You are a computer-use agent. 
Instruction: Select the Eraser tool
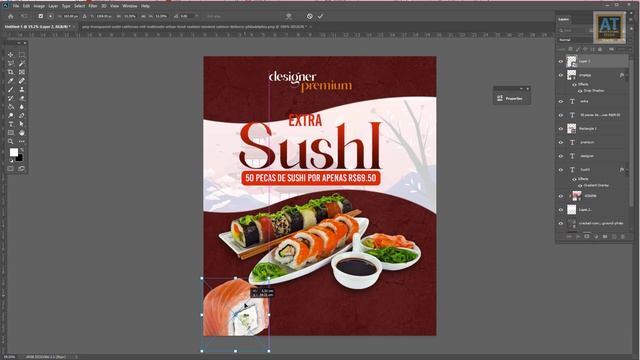click(22, 98)
